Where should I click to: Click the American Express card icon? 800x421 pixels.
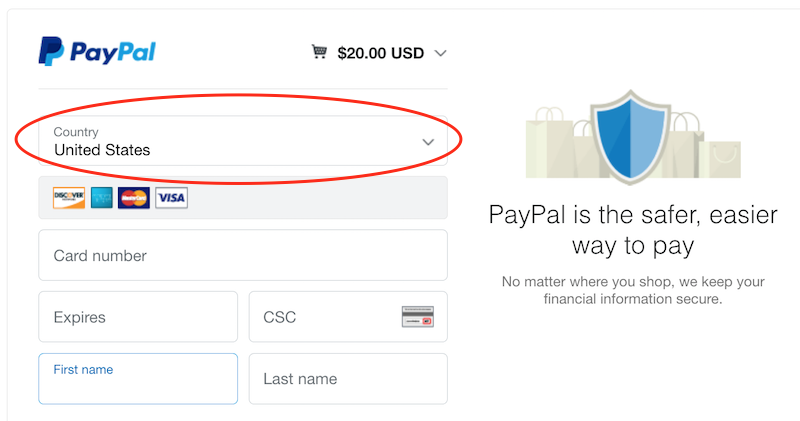101,198
